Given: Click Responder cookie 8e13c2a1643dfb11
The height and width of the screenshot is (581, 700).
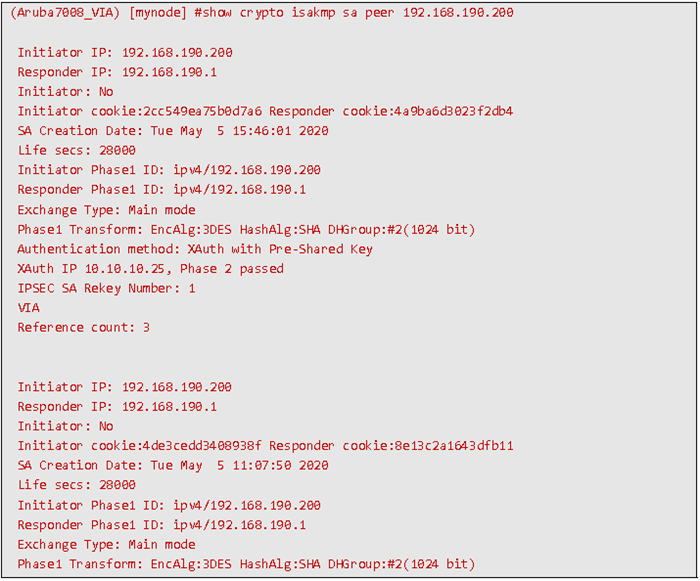Looking at the screenshot, I should tap(391, 446).
